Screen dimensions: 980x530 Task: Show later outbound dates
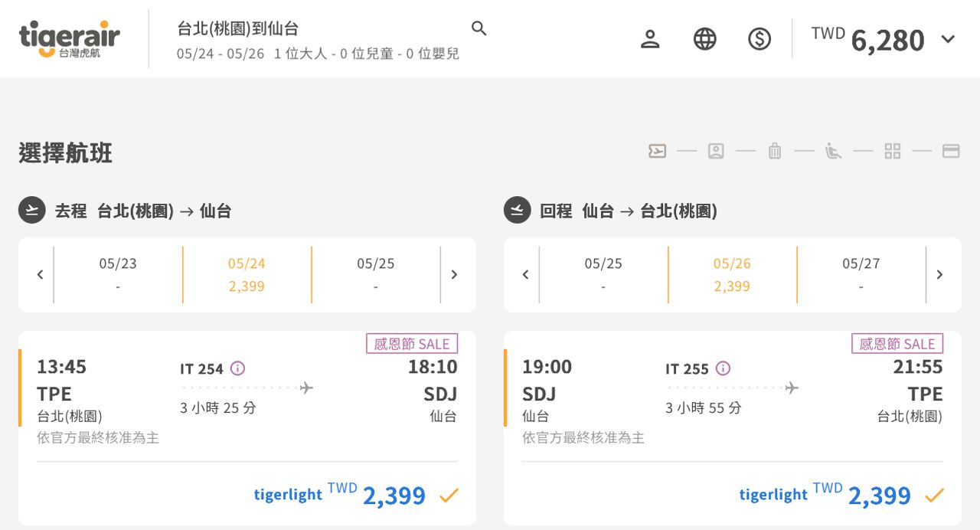click(454, 275)
